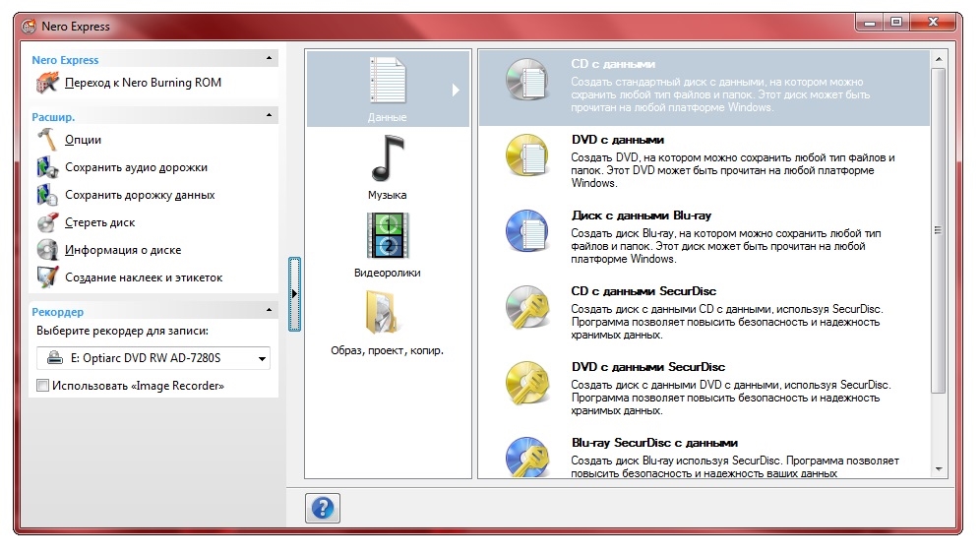Image resolution: width=980 pixels, height=554 pixels.
Task: Hide the side panel with splitter arrow
Action: point(294,293)
